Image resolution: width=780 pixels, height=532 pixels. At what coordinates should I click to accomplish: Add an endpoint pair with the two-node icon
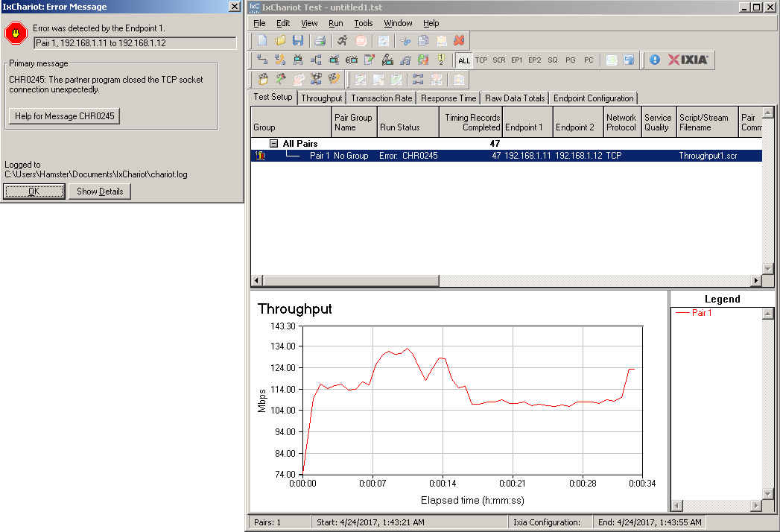[x=262, y=60]
